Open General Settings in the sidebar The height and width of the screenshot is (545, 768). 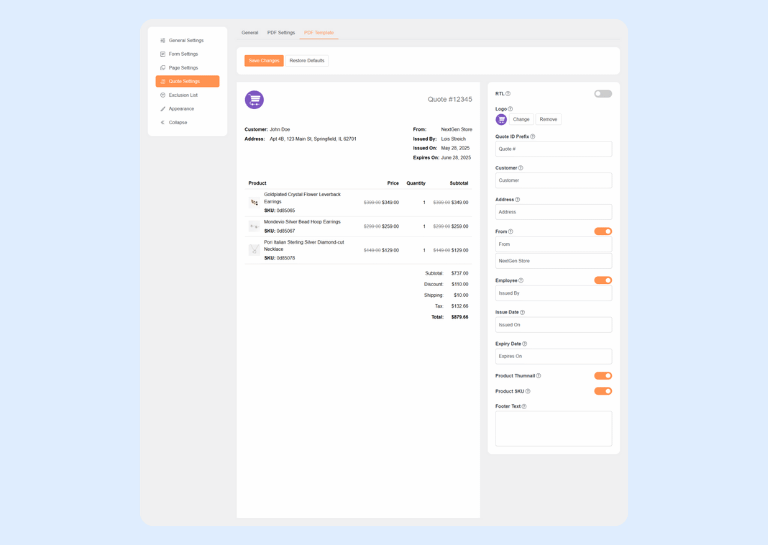[x=185, y=41]
